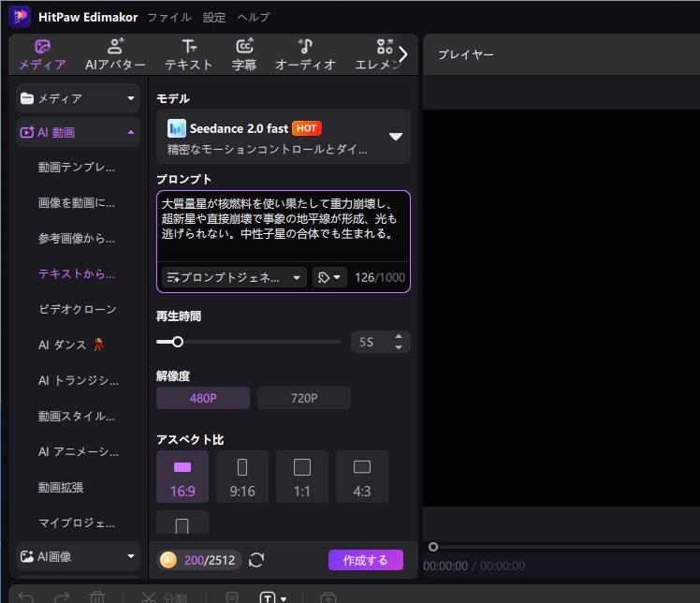Choose the 9:16 aspect ratio
Image resolution: width=700 pixels, height=603 pixels.
click(x=242, y=477)
